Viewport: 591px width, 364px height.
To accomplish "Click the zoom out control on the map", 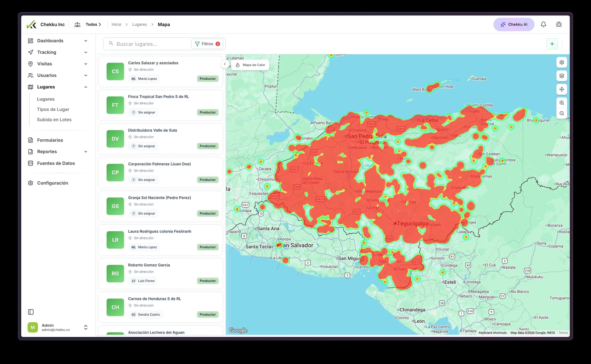I will [562, 113].
